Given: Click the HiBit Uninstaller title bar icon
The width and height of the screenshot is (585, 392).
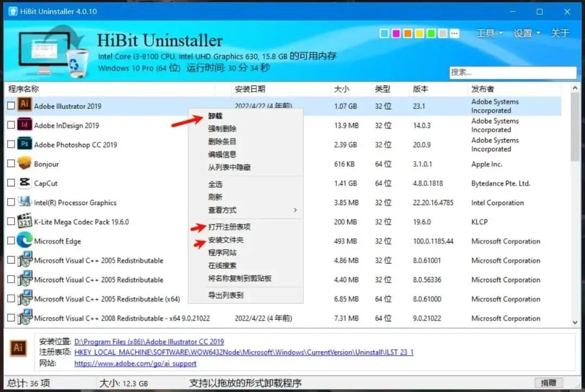Looking at the screenshot, I should [12, 11].
